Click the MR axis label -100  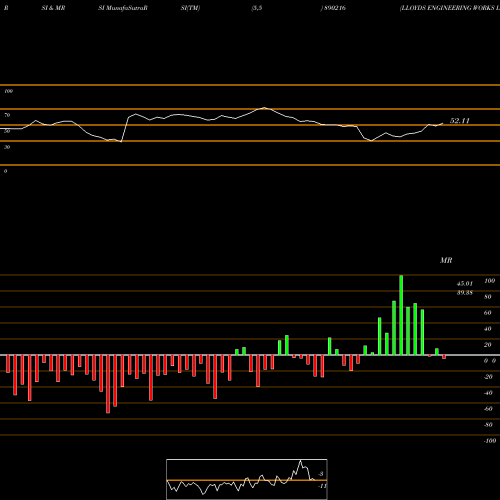point(490,441)
